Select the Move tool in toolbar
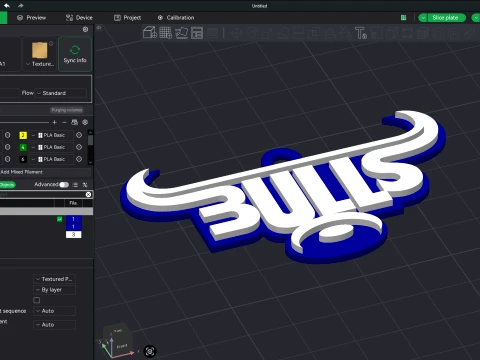The width and height of the screenshot is (480, 360). coord(237,33)
